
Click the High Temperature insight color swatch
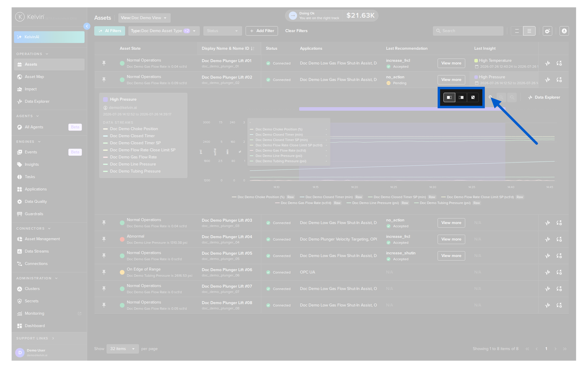476,61
